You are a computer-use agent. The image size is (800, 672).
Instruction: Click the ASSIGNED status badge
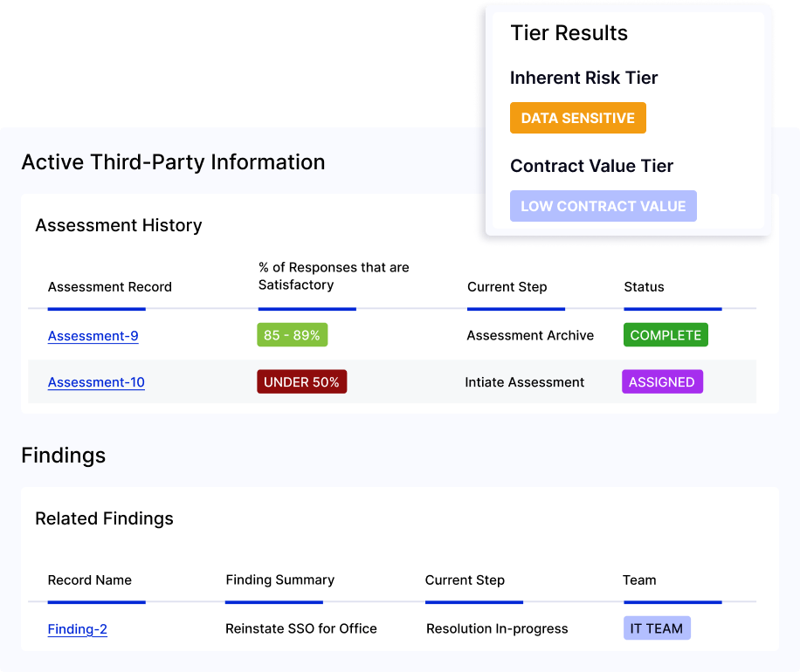tap(662, 381)
